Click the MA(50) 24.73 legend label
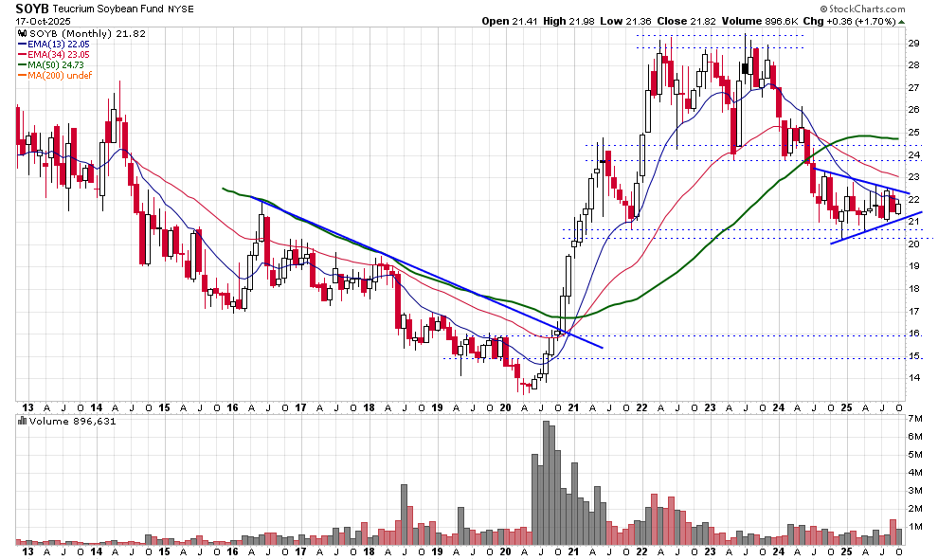Image resolution: width=938 pixels, height=560 pixels. (56, 65)
